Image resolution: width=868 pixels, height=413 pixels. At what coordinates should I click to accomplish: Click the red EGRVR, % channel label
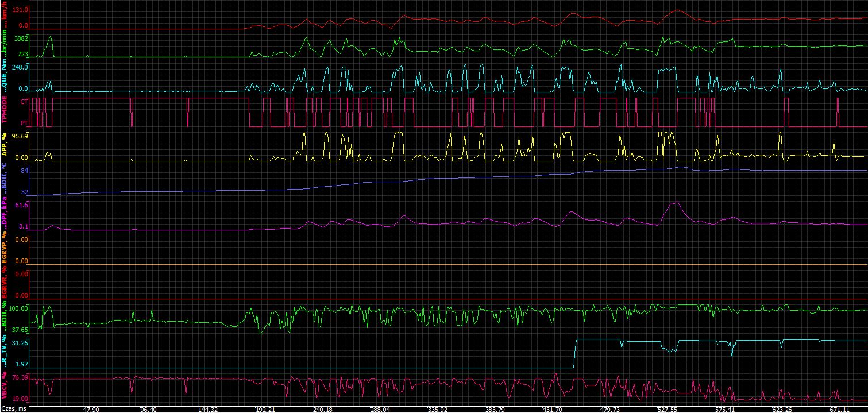coord(5,284)
